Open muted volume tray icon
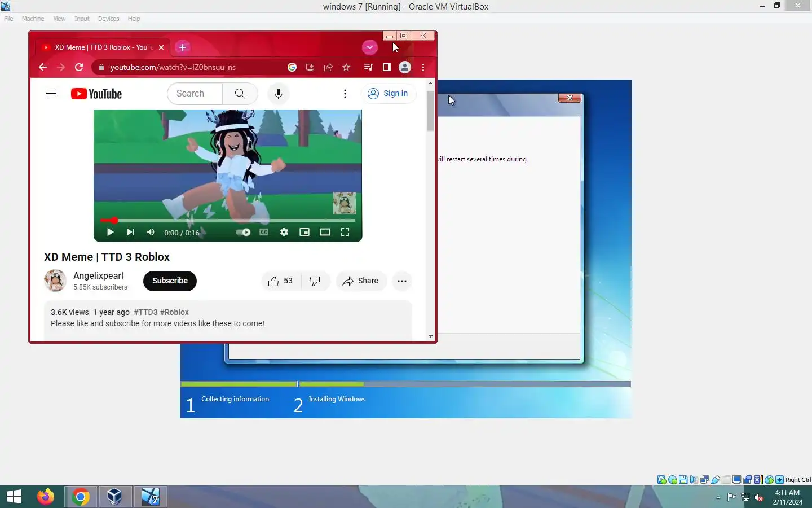Image resolution: width=812 pixels, height=508 pixels. (x=759, y=497)
